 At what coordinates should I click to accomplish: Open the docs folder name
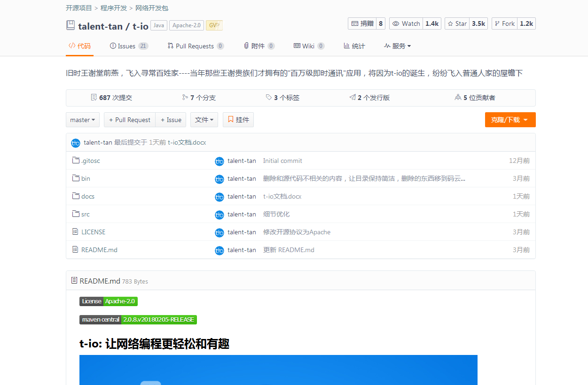point(88,196)
